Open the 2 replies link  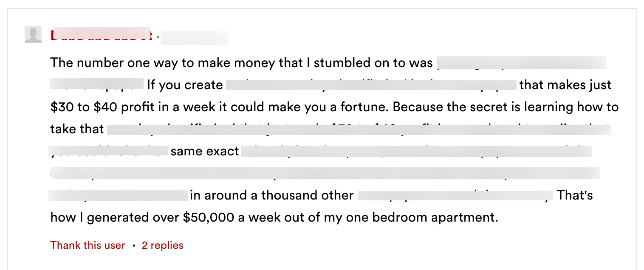pyautogui.click(x=163, y=245)
